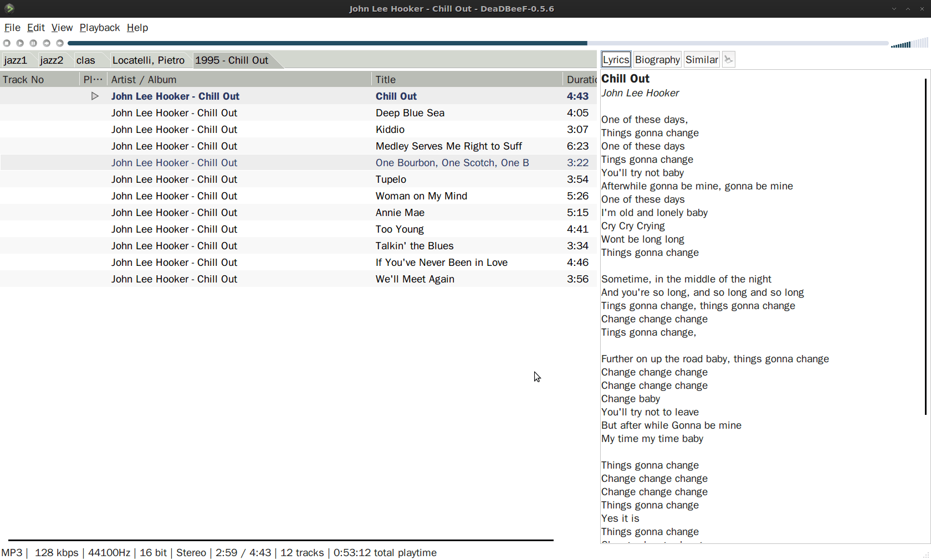Skip to the next track button

click(60, 43)
